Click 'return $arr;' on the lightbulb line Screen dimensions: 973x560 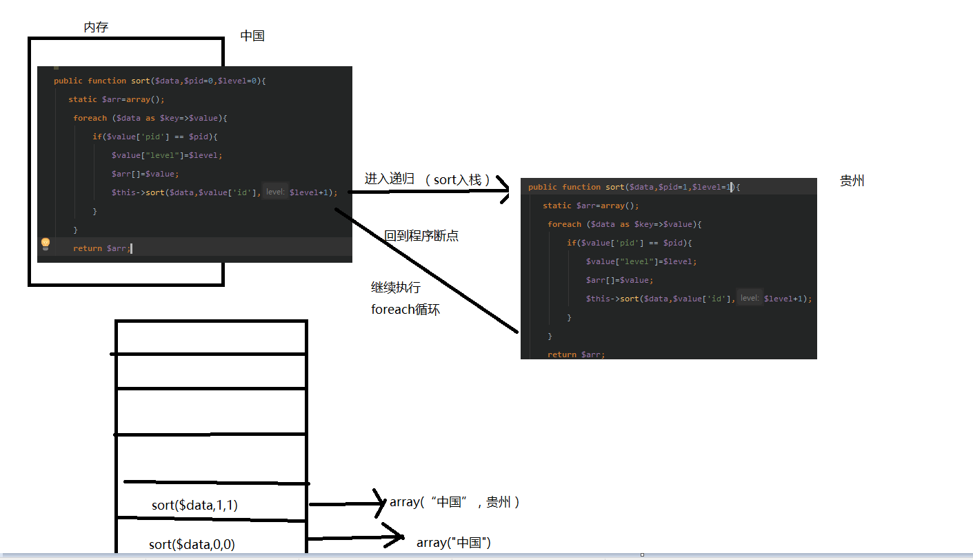[x=102, y=248]
